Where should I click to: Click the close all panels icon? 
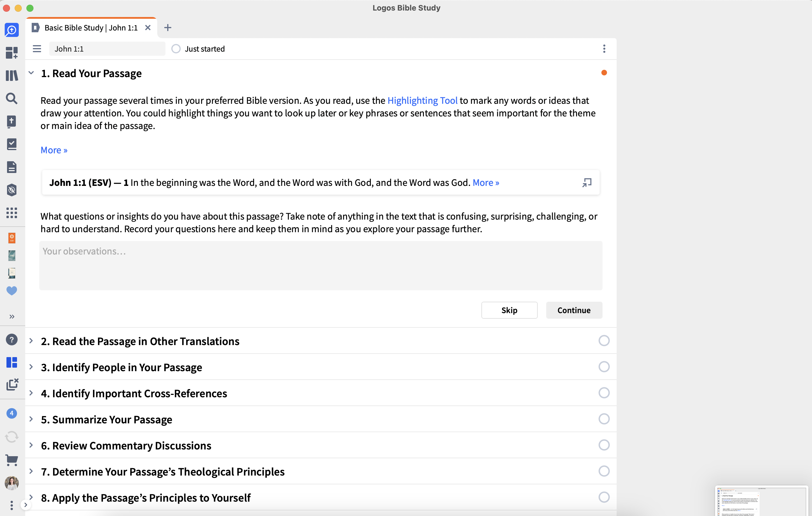click(12, 385)
